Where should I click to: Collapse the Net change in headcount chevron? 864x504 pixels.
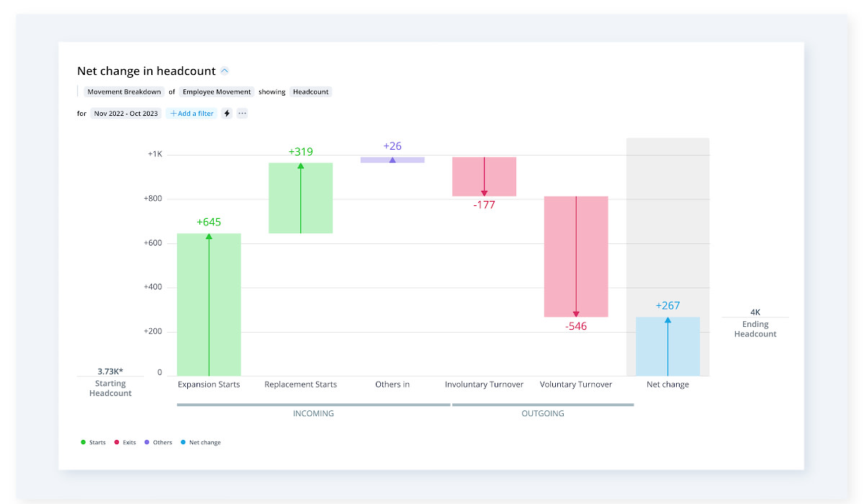pyautogui.click(x=225, y=71)
